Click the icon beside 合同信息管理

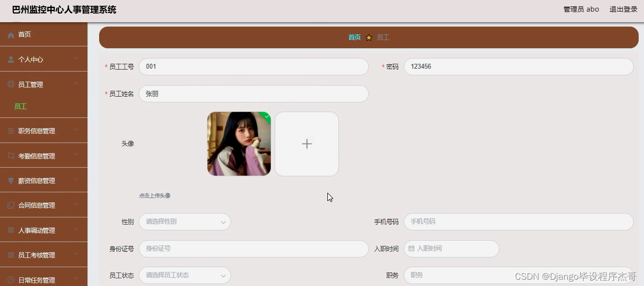pos(11,205)
